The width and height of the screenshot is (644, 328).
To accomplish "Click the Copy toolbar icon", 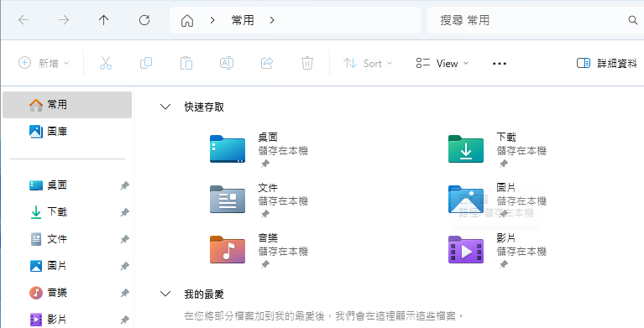I will point(146,63).
